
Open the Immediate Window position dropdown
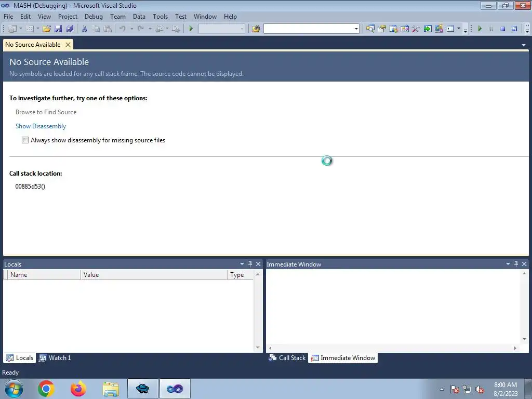pos(508,264)
